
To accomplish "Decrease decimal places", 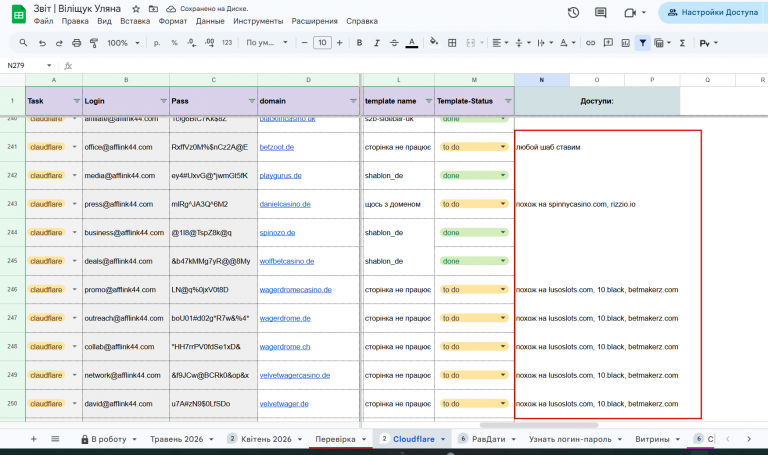I will [192, 43].
